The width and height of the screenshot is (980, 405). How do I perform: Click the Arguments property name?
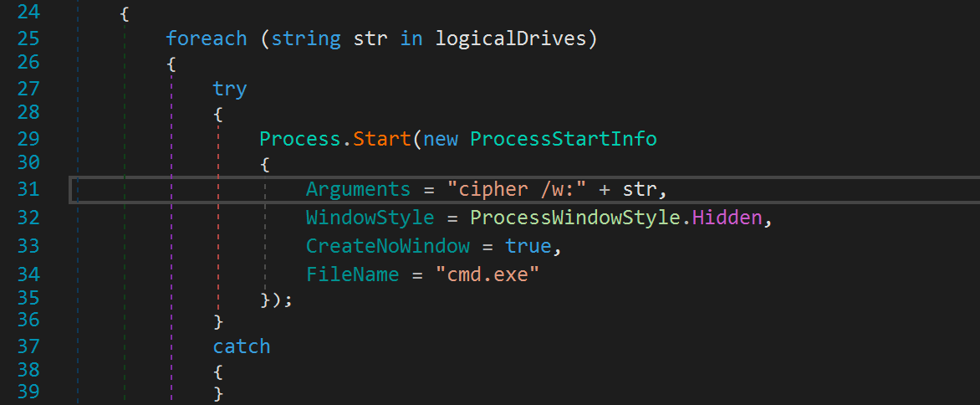tap(358, 189)
